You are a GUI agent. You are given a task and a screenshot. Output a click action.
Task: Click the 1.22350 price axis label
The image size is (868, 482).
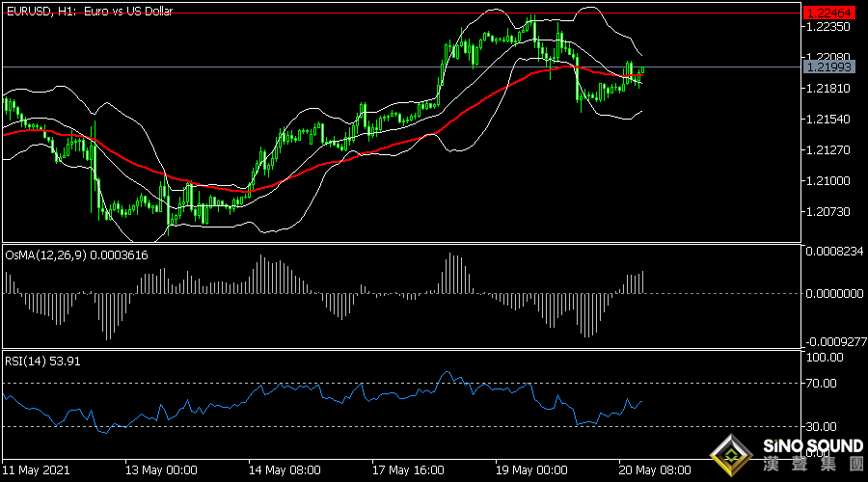tap(827, 27)
